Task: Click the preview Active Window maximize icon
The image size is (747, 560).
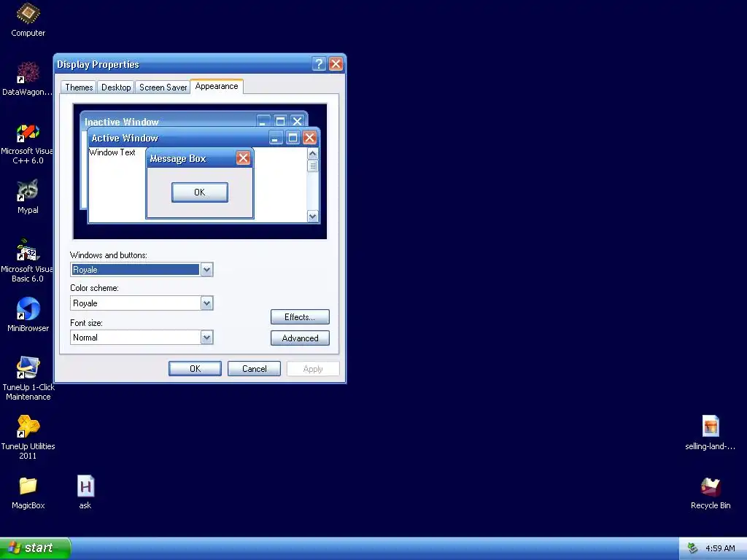Action: tap(293, 138)
